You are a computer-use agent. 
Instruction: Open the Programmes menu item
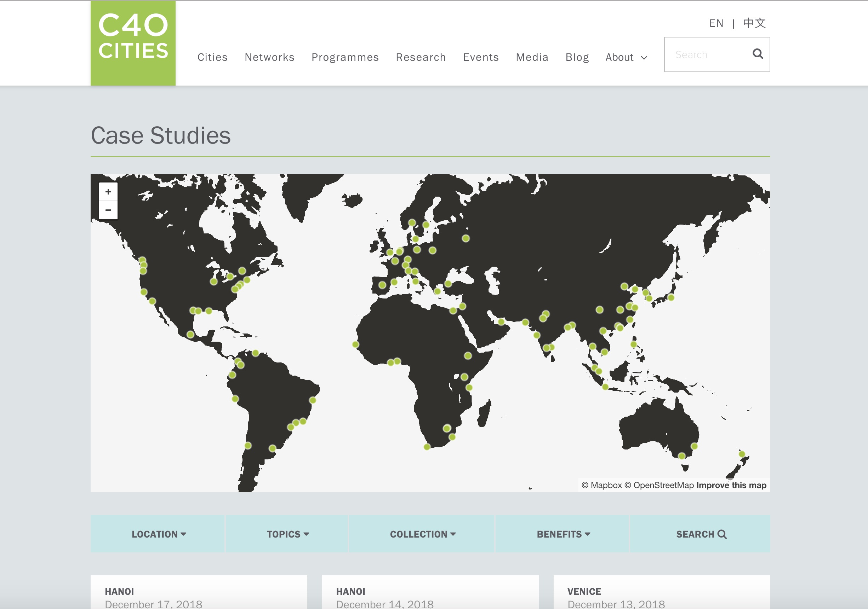(345, 57)
